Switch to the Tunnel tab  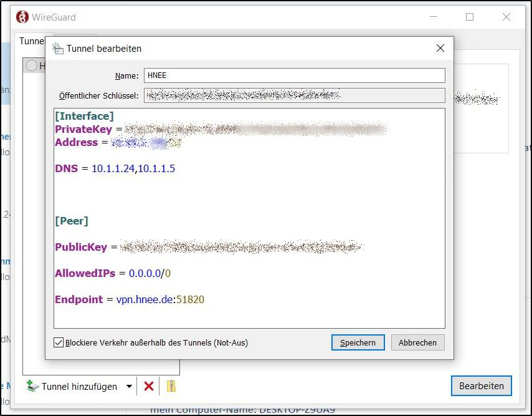[x=31, y=41]
